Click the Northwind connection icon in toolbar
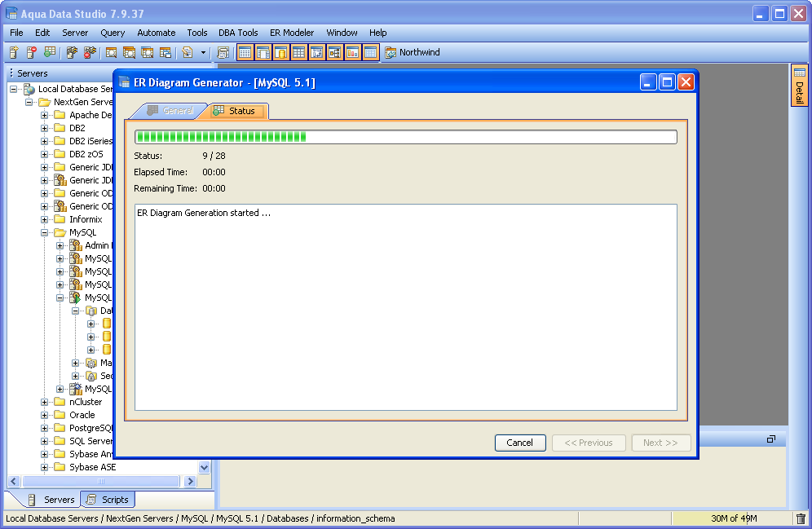The width and height of the screenshot is (812, 529). 391,52
